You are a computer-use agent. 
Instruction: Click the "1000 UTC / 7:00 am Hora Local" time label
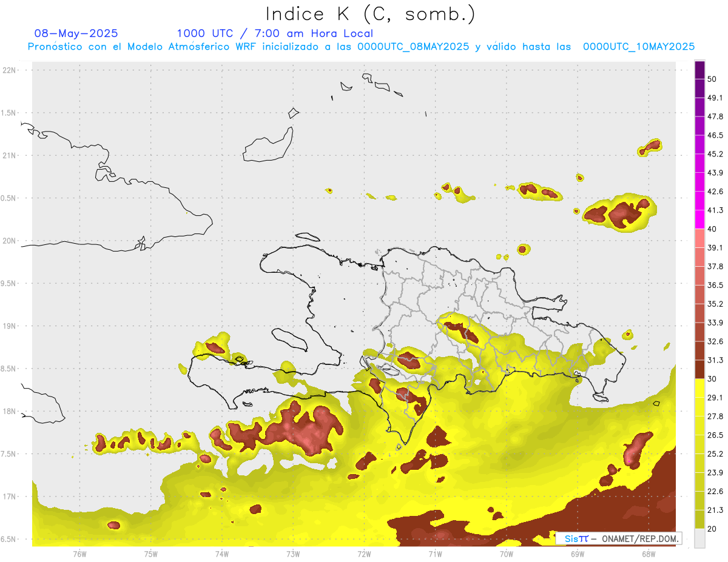pyautogui.click(x=275, y=33)
